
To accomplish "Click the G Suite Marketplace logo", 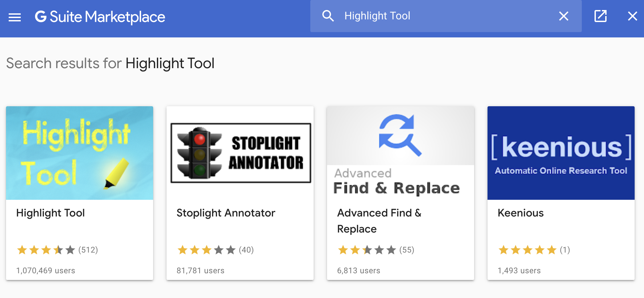I will pos(100,17).
